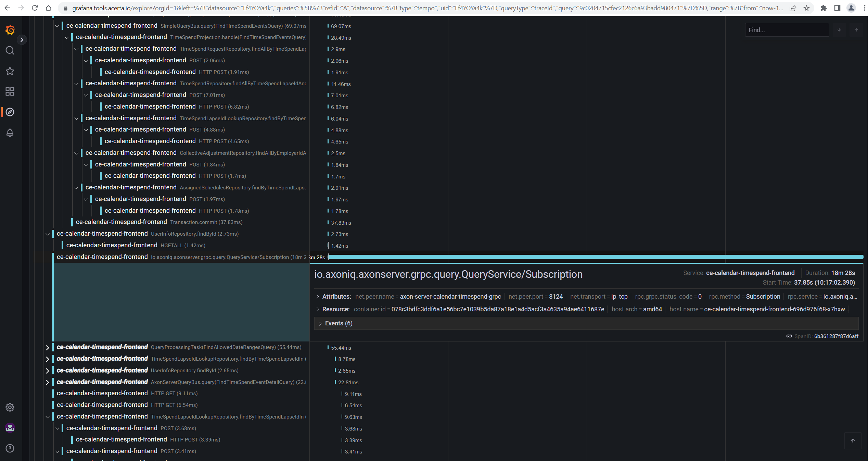Expand QueryProcessingTask(FindAllowedDateRangesQuery) span

(x=48, y=347)
